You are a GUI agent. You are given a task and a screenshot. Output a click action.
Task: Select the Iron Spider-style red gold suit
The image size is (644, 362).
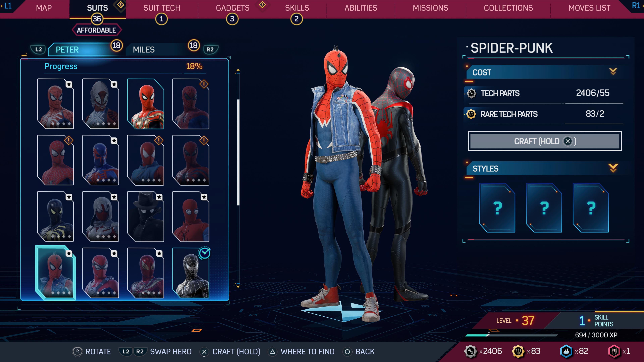tap(146, 104)
